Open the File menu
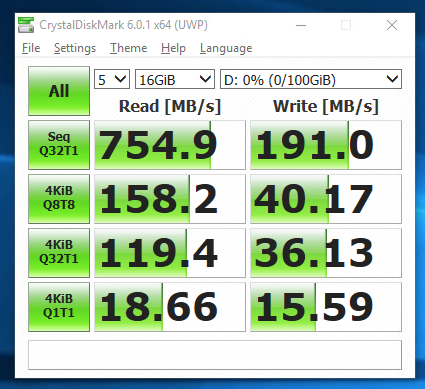Image resolution: width=425 pixels, height=389 pixels. 31,48
